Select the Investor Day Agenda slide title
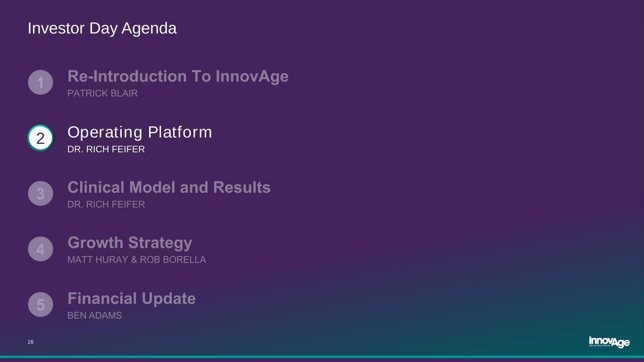Image resolution: width=644 pixels, height=362 pixels. [x=102, y=28]
